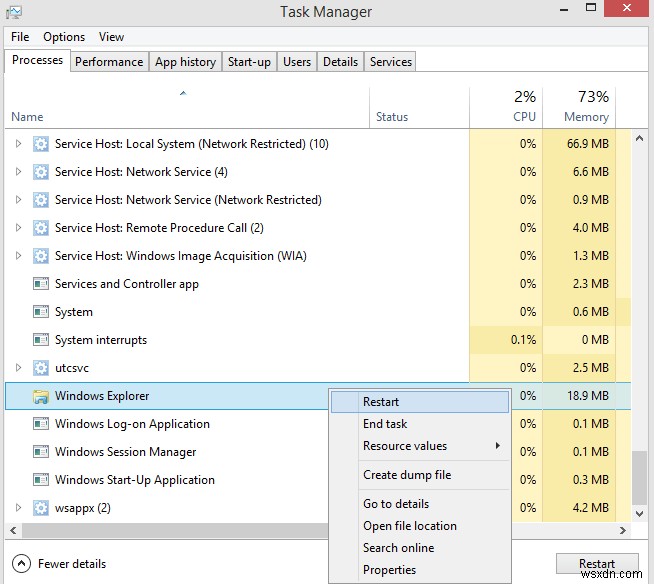Switch to the Services tab
The height and width of the screenshot is (584, 654).
[390, 62]
